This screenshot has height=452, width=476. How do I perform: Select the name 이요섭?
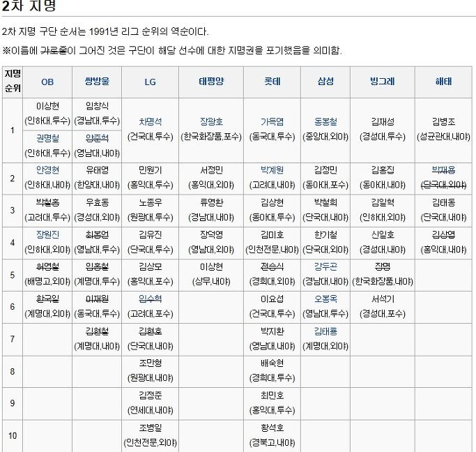pos(272,299)
